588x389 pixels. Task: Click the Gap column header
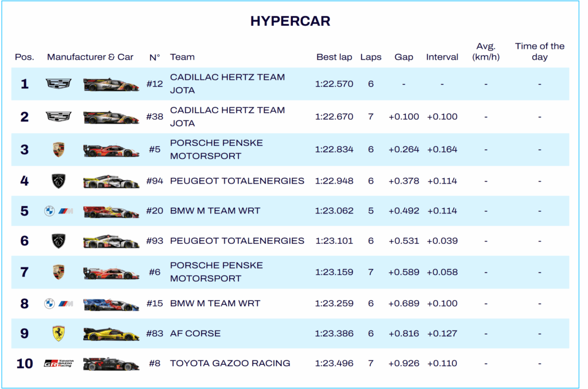(x=404, y=57)
